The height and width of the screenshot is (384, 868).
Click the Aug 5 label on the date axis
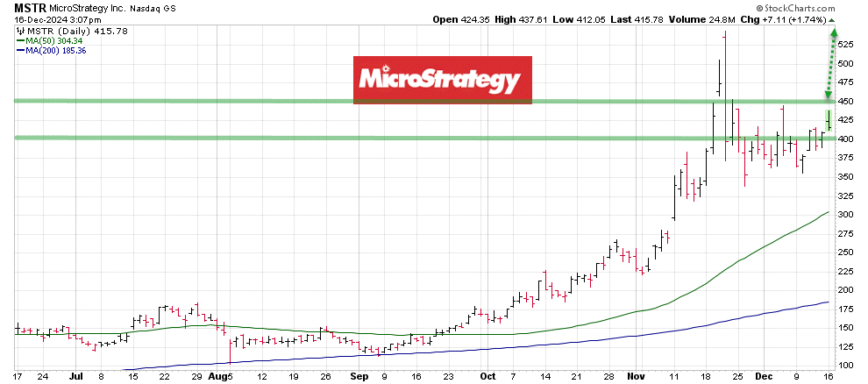tap(219, 374)
